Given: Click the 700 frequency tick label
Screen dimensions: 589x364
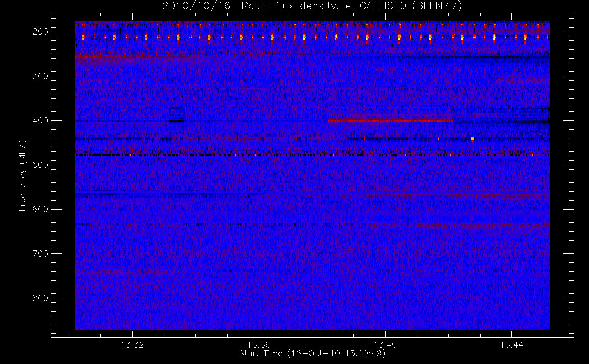Looking at the screenshot, I should click(40, 254).
